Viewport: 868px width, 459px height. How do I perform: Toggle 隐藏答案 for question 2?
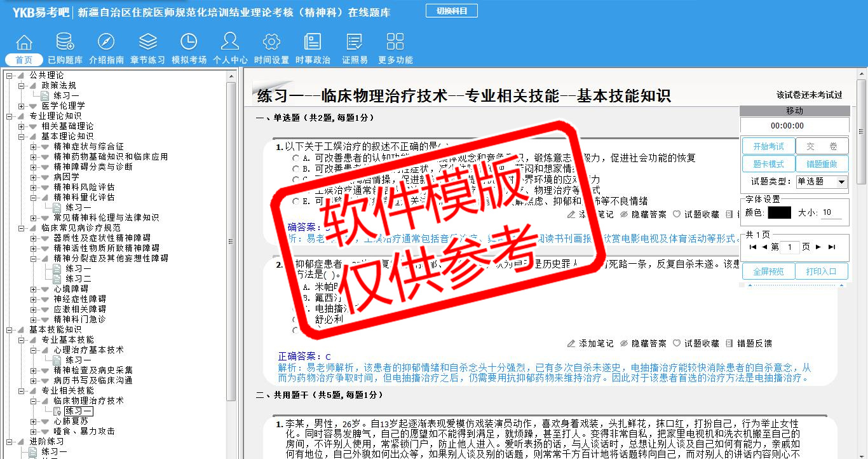(x=643, y=343)
